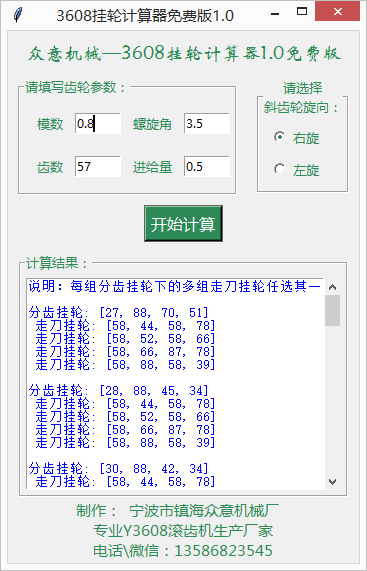This screenshot has height=571, width=367.
Task: Click the 宁波市镇海众意机械厂 text
Action: [x=204, y=511]
